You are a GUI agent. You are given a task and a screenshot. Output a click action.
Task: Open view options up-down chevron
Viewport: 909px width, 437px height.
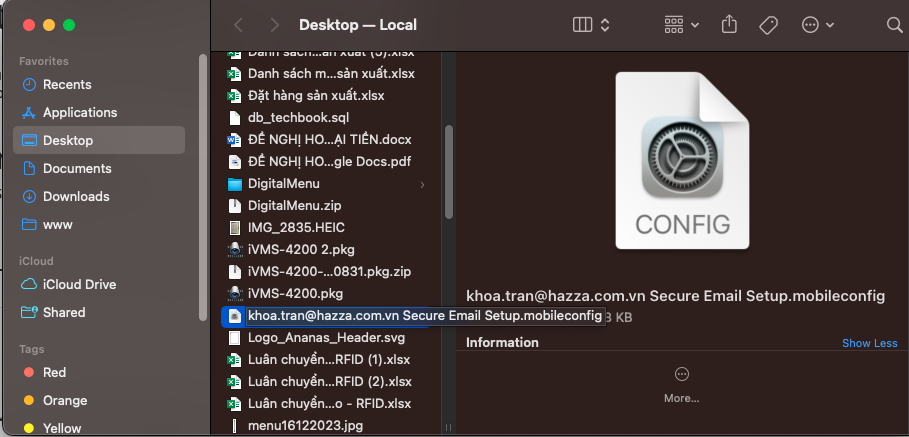click(605, 25)
